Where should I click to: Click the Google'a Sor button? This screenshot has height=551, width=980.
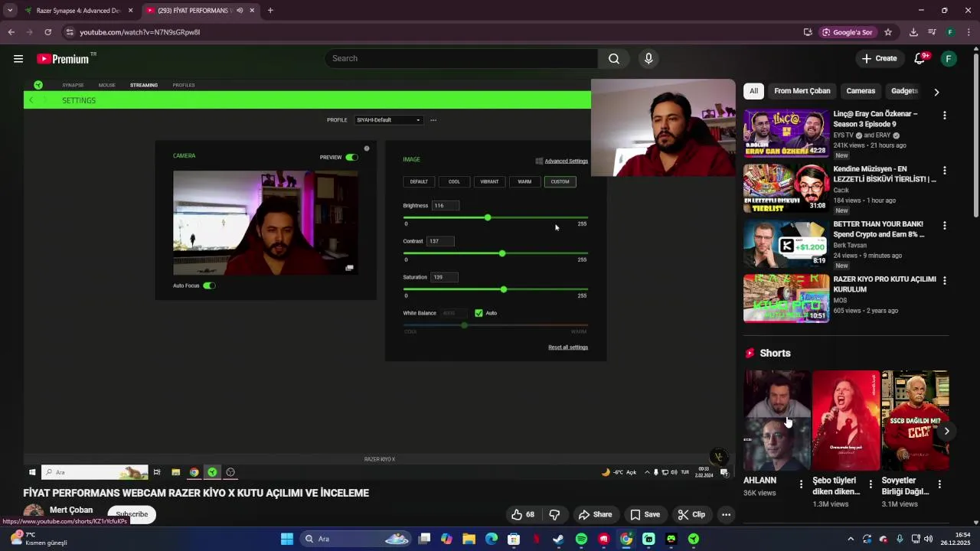[848, 32]
